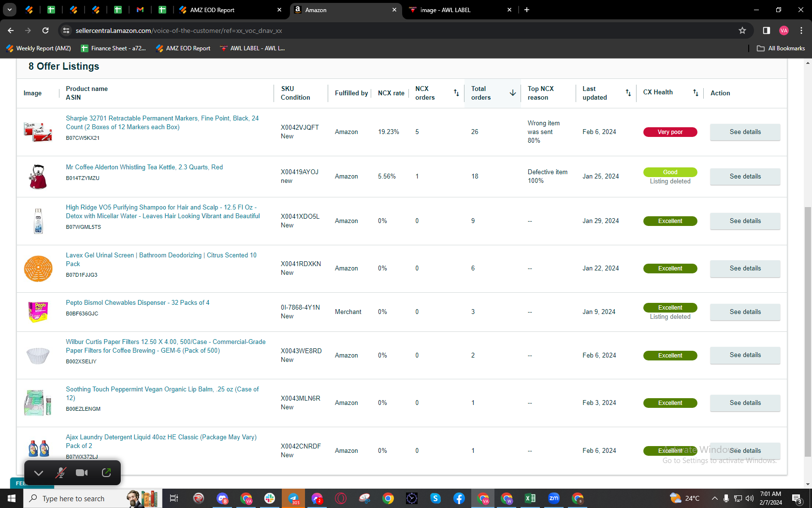Show hidden system tray icons
This screenshot has height=508, width=812.
coord(714,498)
